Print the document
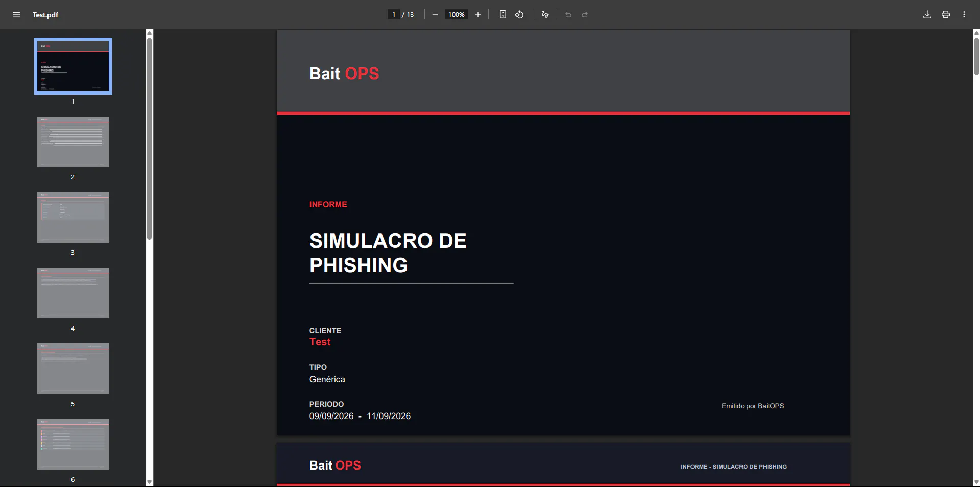Screen dimensions: 980x487 [x=946, y=14]
